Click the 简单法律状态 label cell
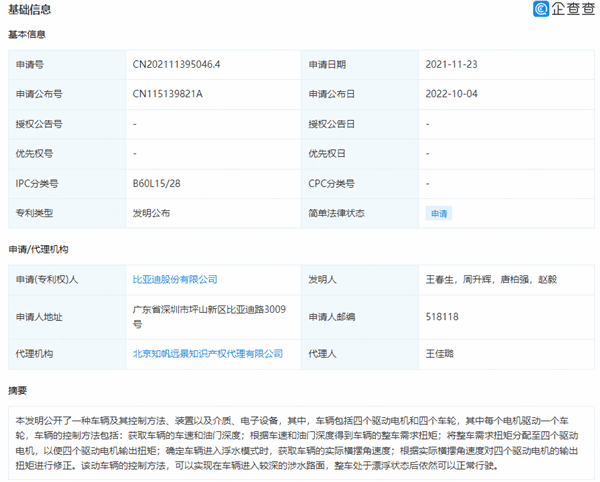This screenshot has width=600, height=482. click(x=360, y=213)
